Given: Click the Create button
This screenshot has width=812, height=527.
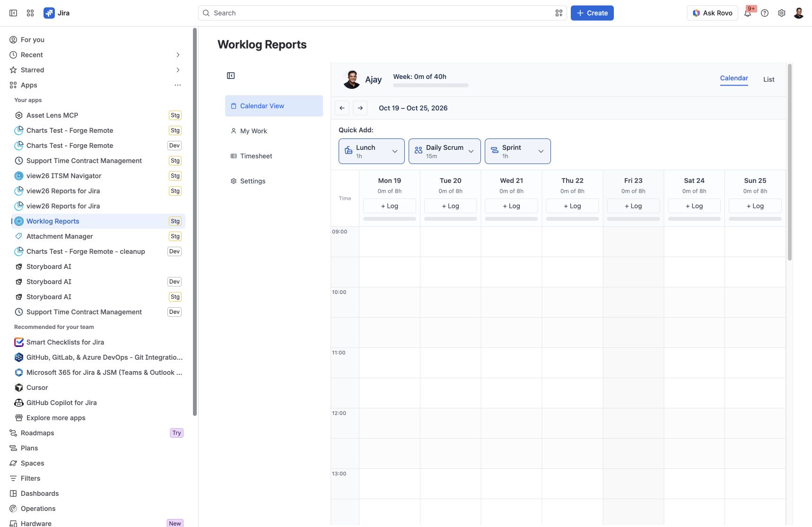Looking at the screenshot, I should (x=592, y=13).
